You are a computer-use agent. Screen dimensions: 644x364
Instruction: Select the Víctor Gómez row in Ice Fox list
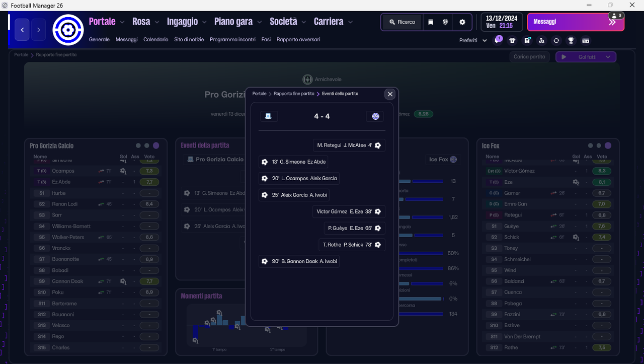tap(547, 171)
